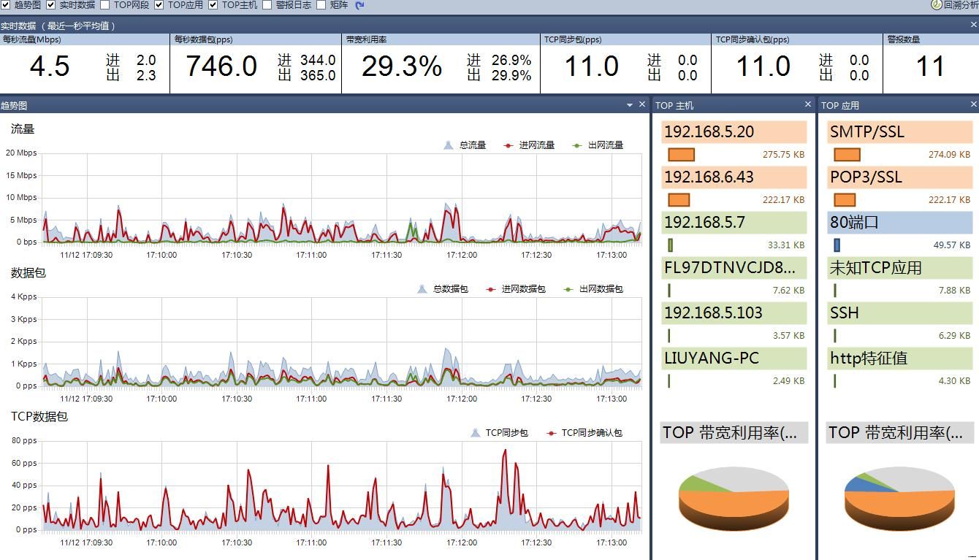Click the 警报数量 value 11
This screenshot has height=560, width=979.
(x=930, y=66)
